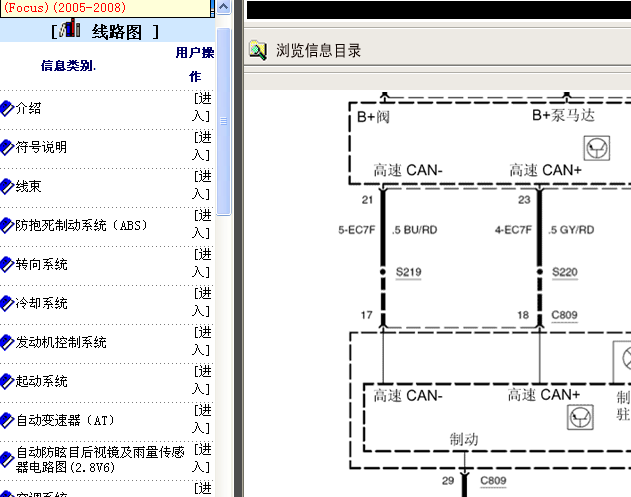Select the 冷却系统 entry
The width and height of the screenshot is (631, 497).
(41, 303)
